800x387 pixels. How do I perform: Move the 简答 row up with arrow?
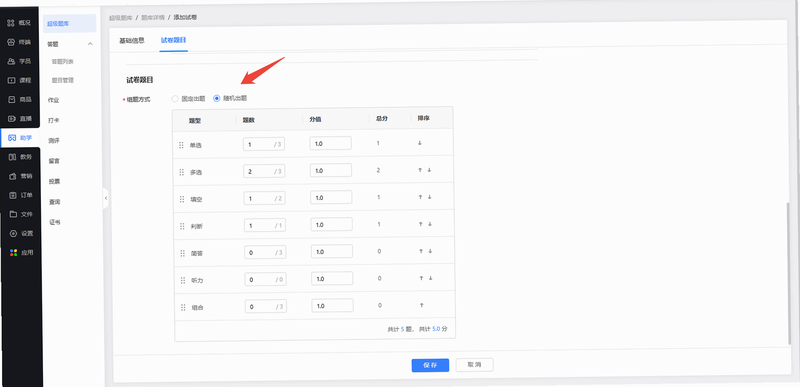click(x=421, y=251)
